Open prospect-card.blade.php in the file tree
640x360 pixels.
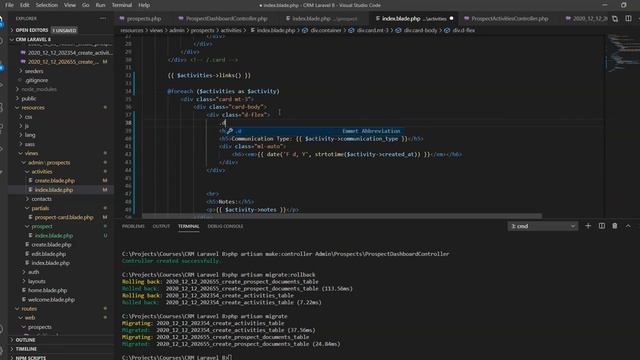[64, 217]
